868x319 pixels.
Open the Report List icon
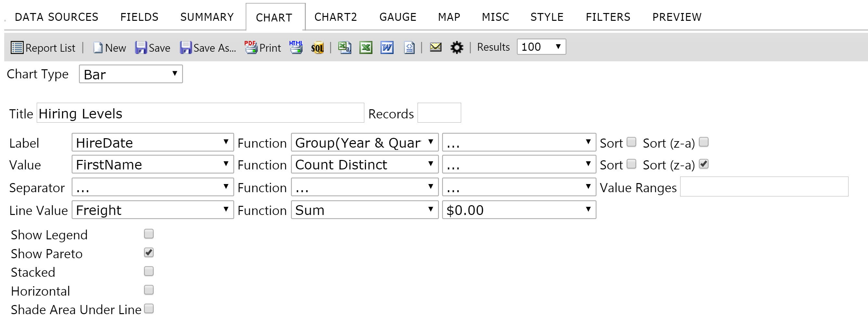17,47
